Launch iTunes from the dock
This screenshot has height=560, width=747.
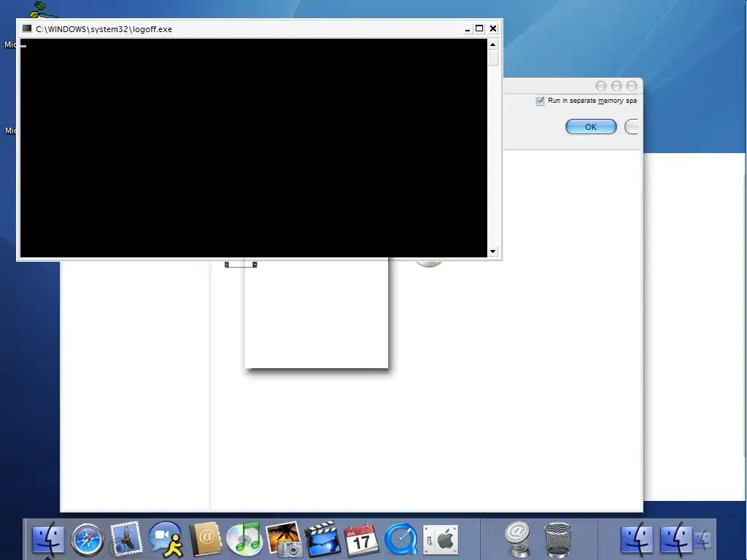pyautogui.click(x=244, y=539)
